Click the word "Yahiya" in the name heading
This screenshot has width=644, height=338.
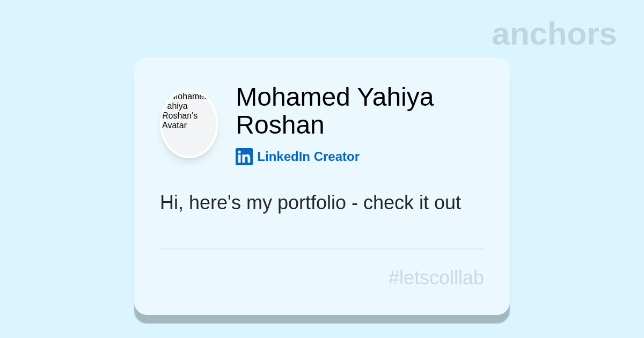[395, 97]
